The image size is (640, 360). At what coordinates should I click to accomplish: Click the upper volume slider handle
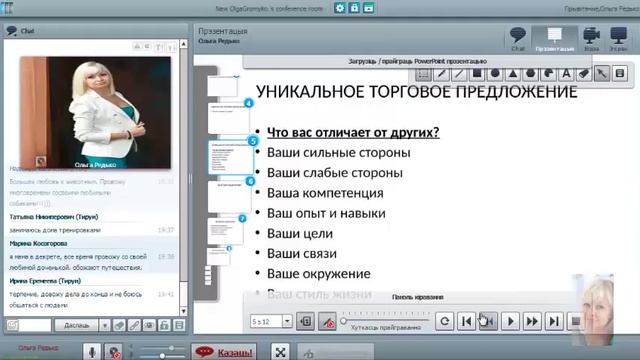(171, 348)
